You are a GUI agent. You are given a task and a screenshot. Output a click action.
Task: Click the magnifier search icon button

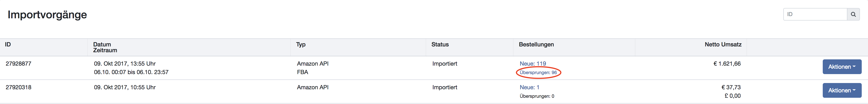click(x=853, y=15)
